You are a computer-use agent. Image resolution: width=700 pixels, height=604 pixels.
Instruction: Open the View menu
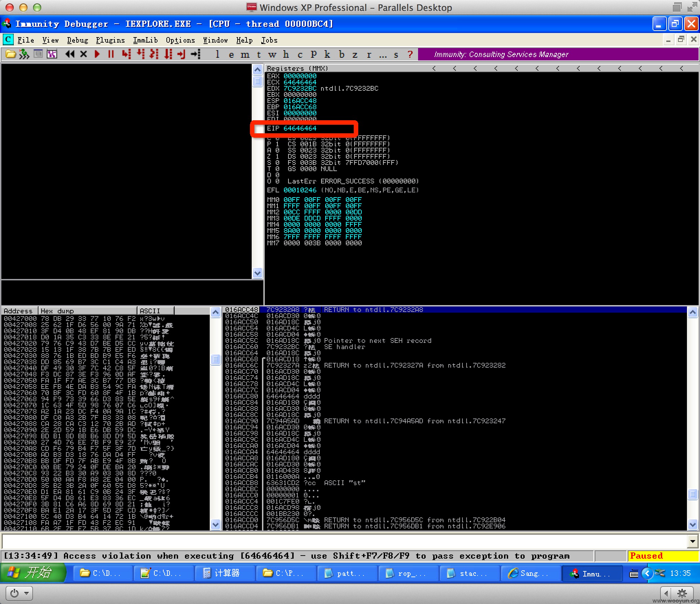51,40
